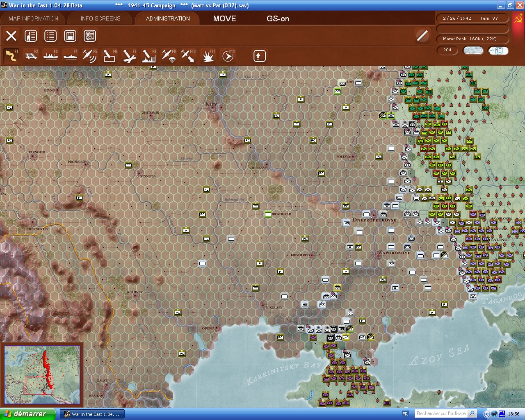The height and width of the screenshot is (420, 525).
Task: Click the FR language indicator in taskbar
Action: [405, 414]
